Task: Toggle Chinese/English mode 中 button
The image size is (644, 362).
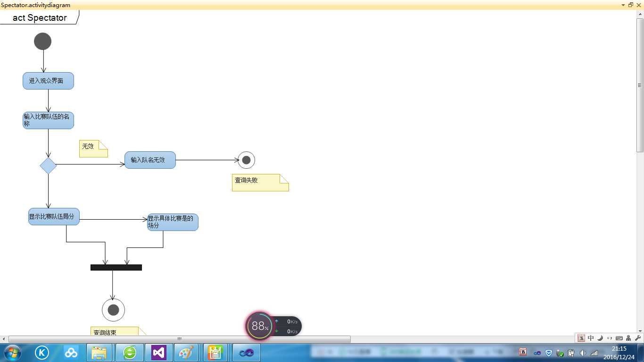Action: (x=591, y=338)
